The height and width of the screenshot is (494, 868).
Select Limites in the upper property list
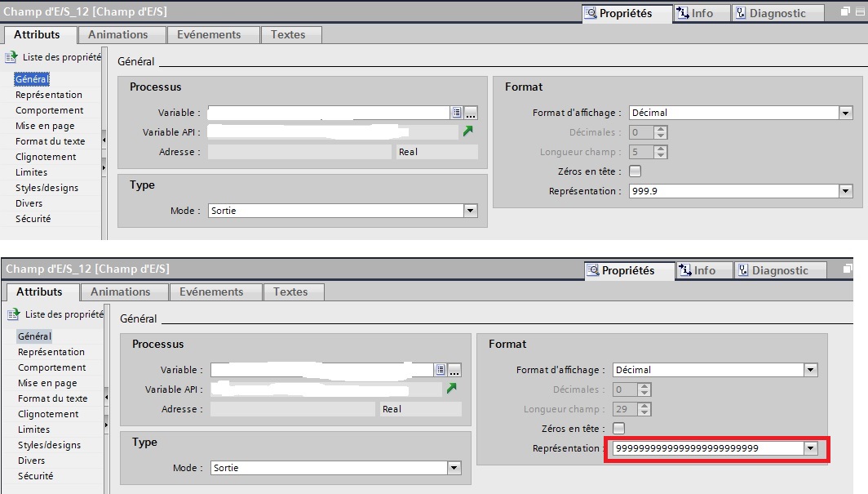pyautogui.click(x=32, y=172)
